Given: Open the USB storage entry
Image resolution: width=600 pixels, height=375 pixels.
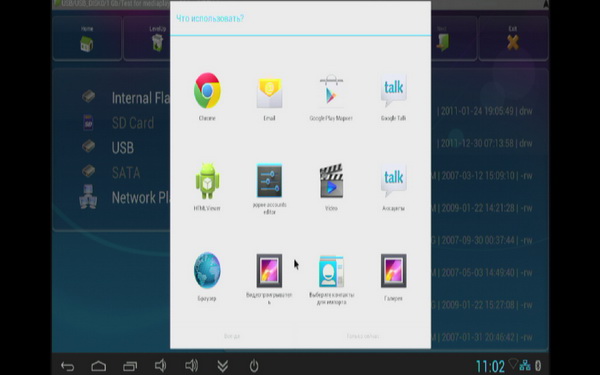Looking at the screenshot, I should pyautogui.click(x=122, y=148).
